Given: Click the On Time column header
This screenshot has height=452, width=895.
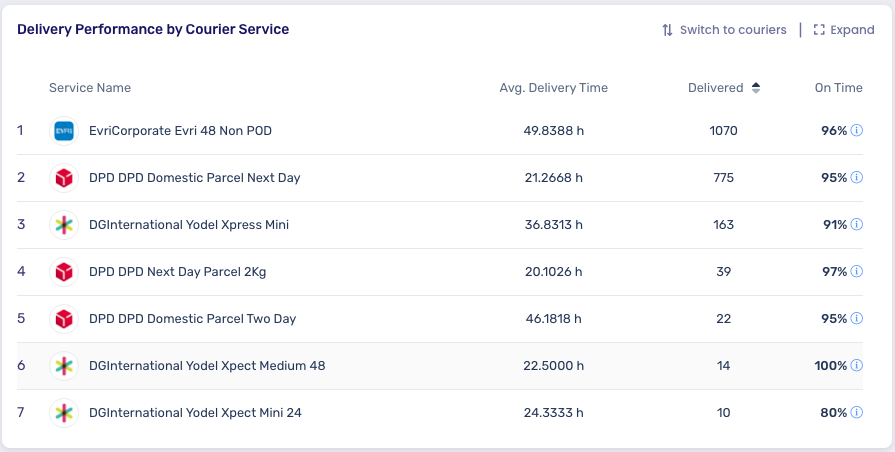Looking at the screenshot, I should pyautogui.click(x=838, y=88).
